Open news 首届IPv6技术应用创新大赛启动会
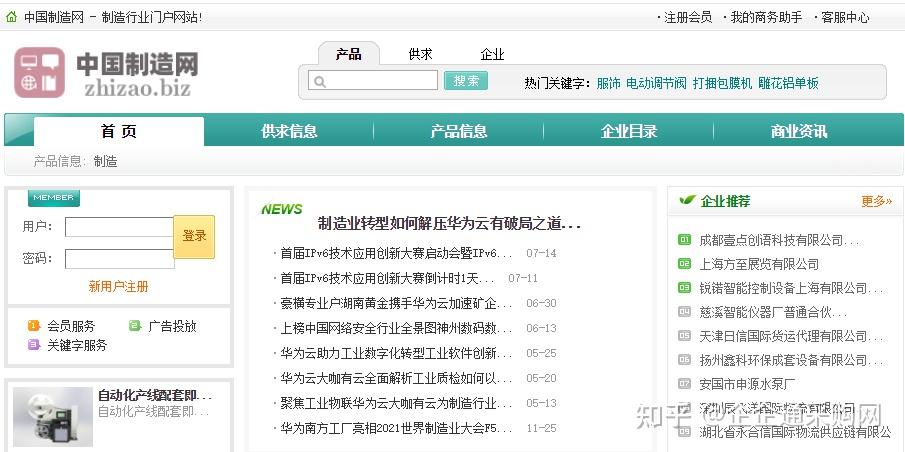 [x=396, y=253]
